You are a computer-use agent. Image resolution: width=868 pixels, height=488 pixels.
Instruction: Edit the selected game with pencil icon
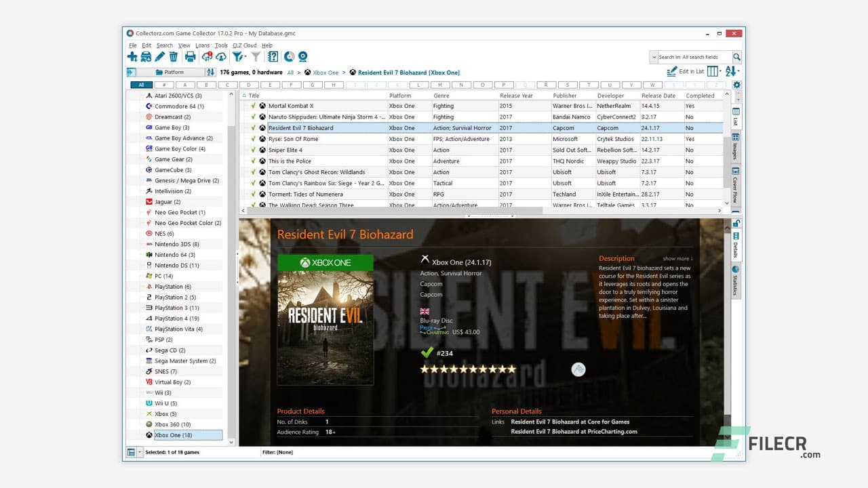(x=159, y=57)
